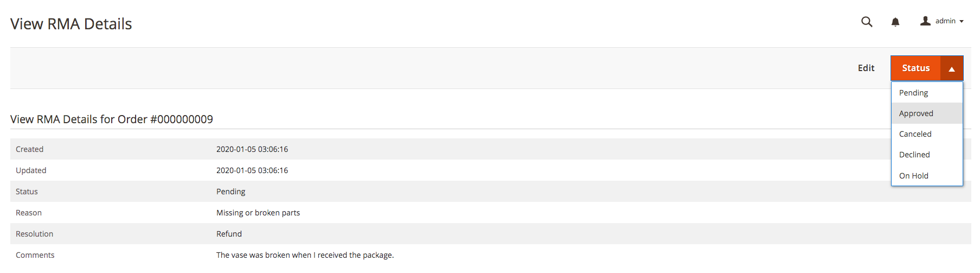Screen dimensions: 980x273
Task: Select the Pending status value in table
Action: (230, 192)
